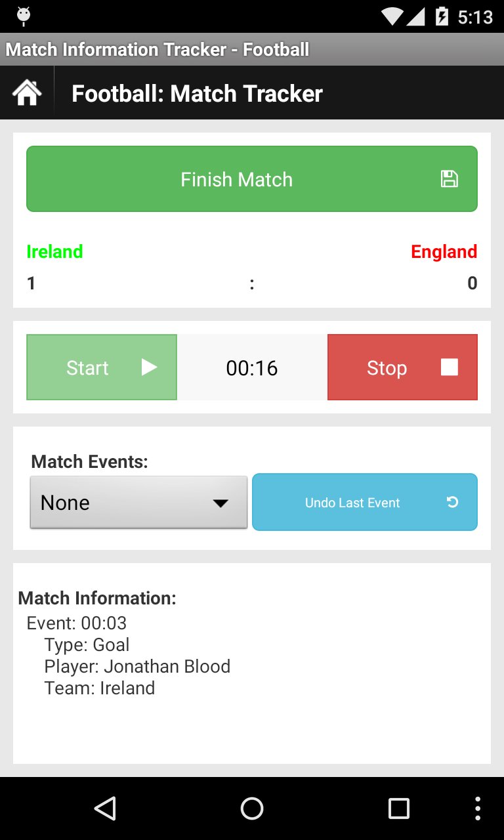Image resolution: width=504 pixels, height=840 pixels.
Task: Click the dropdown arrow next to None
Action: (x=220, y=502)
